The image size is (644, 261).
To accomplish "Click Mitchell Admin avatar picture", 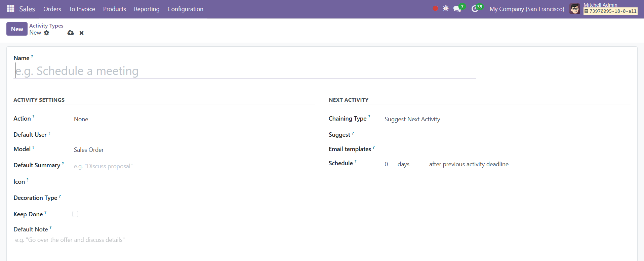I will point(575,9).
